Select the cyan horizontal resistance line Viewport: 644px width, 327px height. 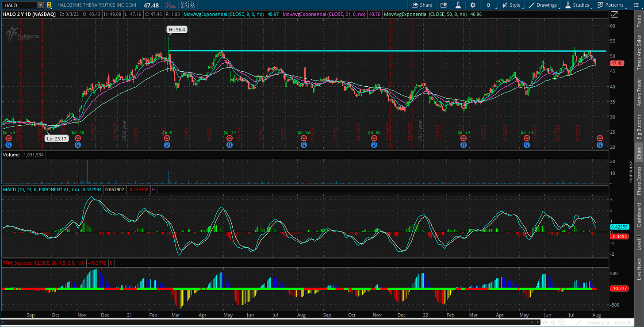387,51
